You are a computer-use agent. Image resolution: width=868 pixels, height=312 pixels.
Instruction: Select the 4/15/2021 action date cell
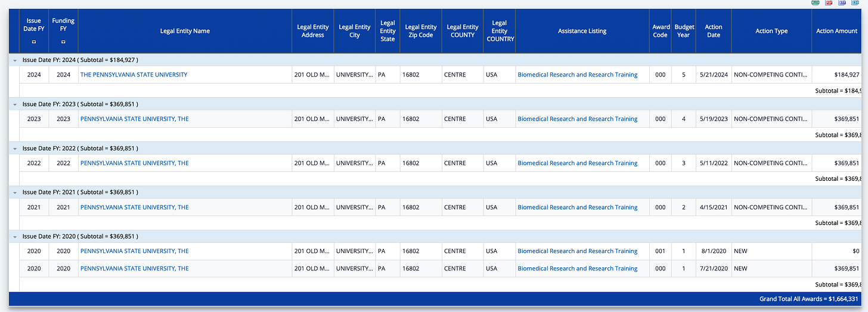714,207
